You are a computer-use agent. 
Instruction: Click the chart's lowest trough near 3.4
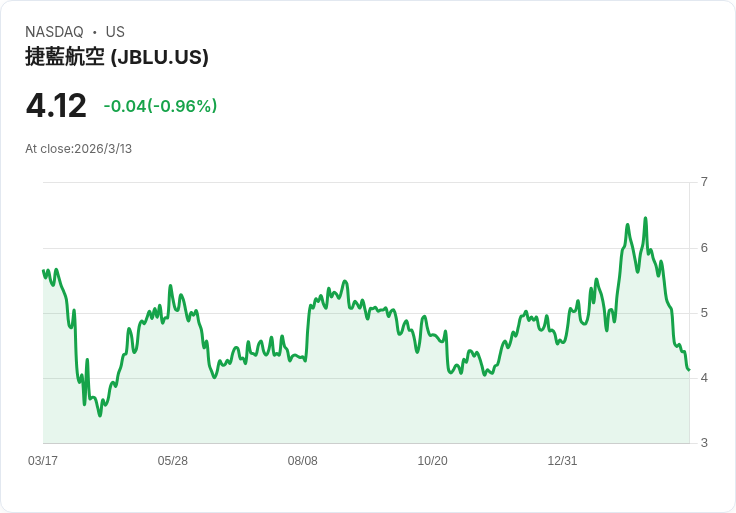tap(100, 415)
